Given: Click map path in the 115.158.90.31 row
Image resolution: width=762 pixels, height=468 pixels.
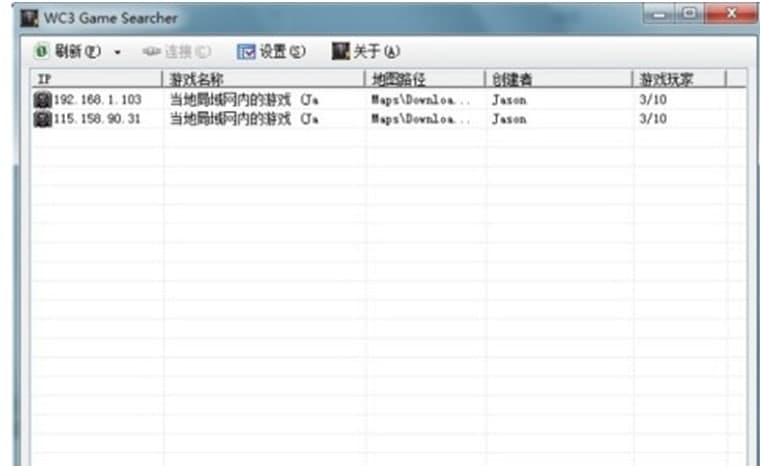Looking at the screenshot, I should (x=421, y=119).
